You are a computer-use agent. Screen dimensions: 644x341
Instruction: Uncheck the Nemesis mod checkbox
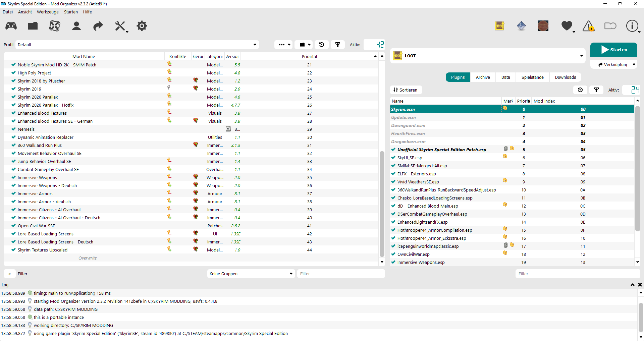point(13,129)
